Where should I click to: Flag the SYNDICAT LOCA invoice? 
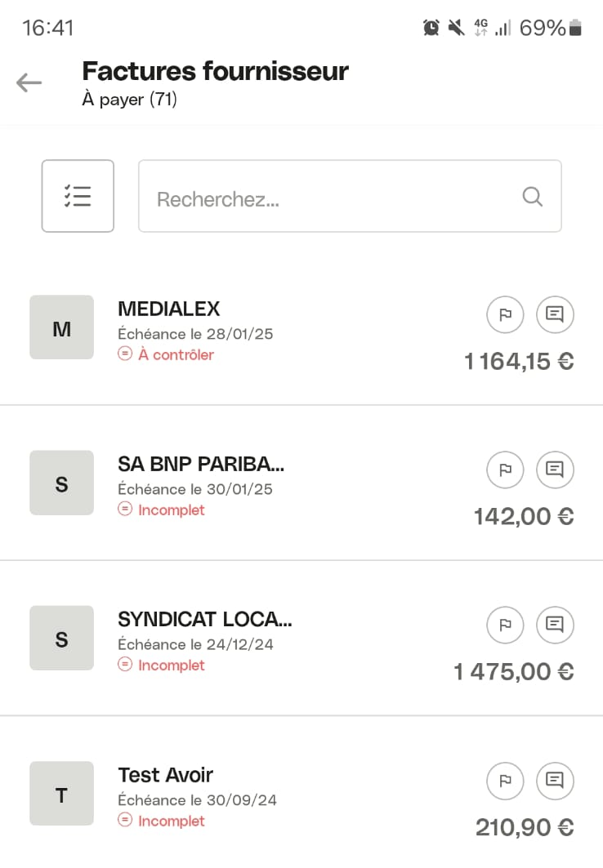coord(505,625)
